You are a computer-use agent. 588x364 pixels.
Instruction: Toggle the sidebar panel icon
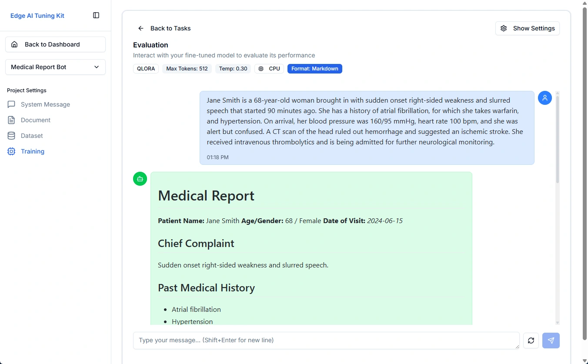pos(96,15)
